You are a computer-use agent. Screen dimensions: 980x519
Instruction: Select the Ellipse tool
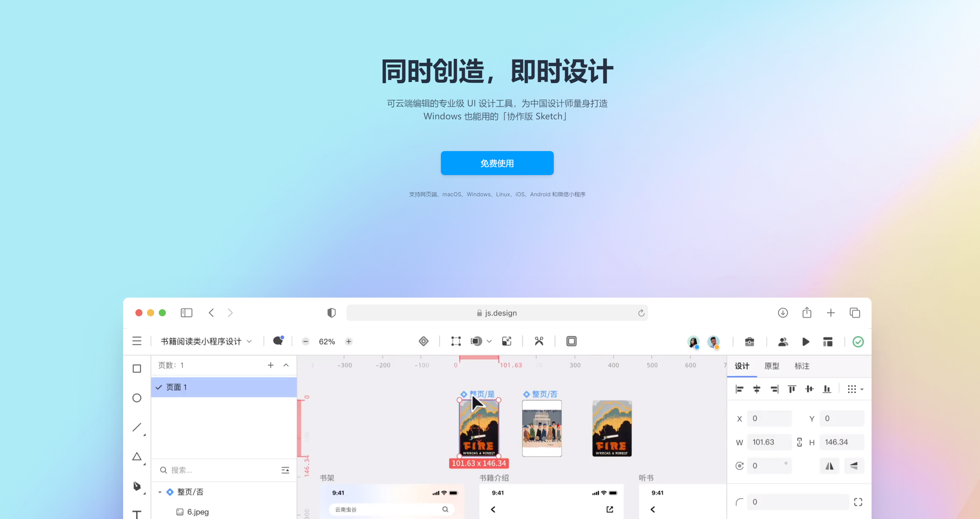coord(136,398)
